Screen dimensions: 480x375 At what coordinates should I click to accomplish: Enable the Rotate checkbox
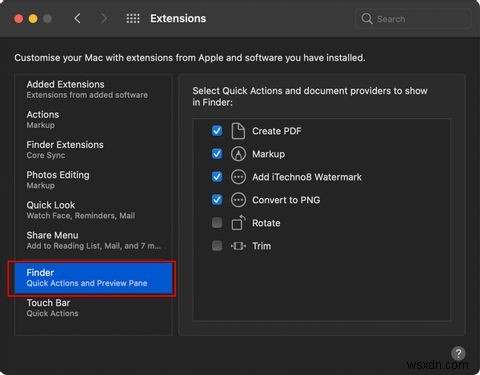tap(217, 223)
